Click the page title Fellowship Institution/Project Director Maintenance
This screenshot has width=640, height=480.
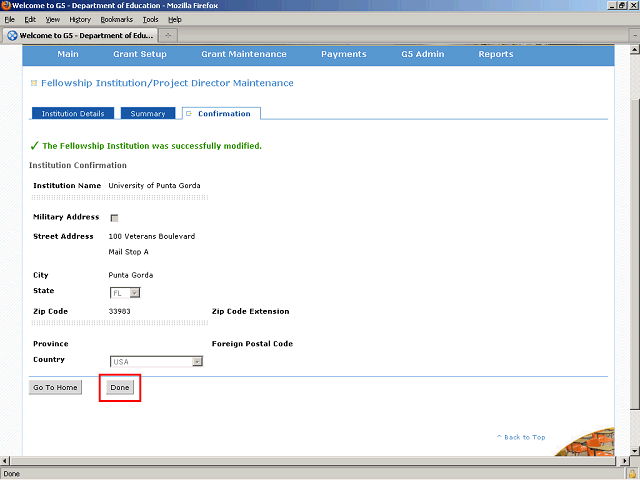[x=167, y=83]
